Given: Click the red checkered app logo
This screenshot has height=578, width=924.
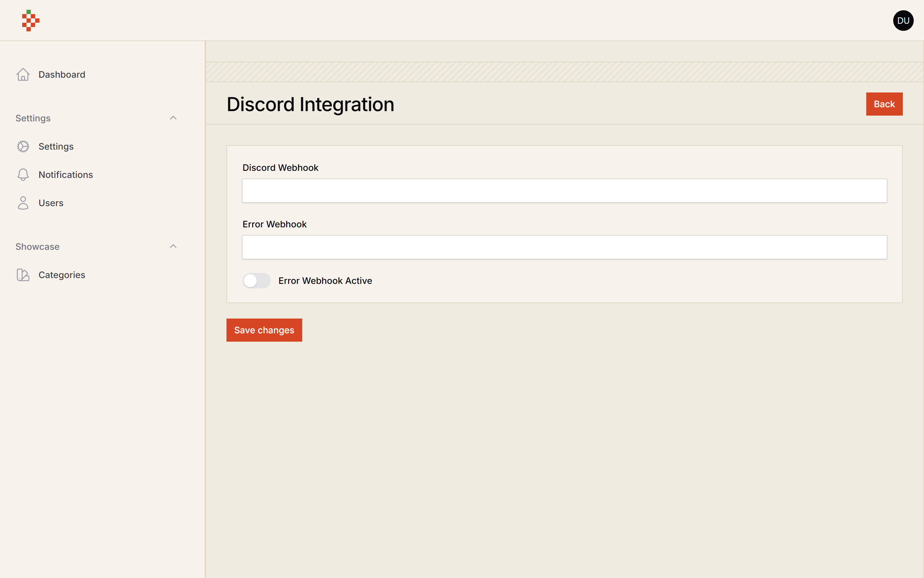Looking at the screenshot, I should 30,21.
